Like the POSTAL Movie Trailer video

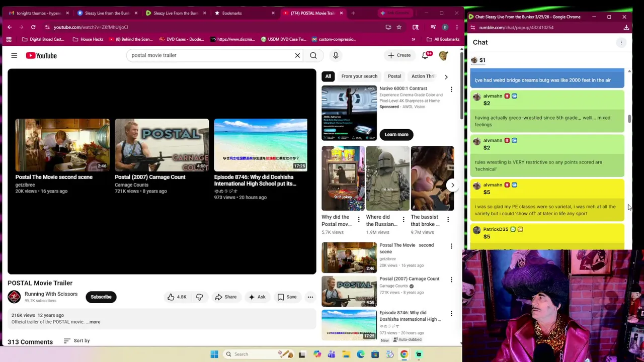tap(177, 297)
